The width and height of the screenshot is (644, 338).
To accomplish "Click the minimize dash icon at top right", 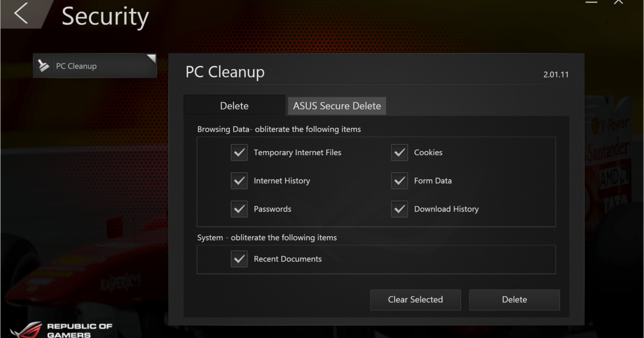I will pos(591,3).
